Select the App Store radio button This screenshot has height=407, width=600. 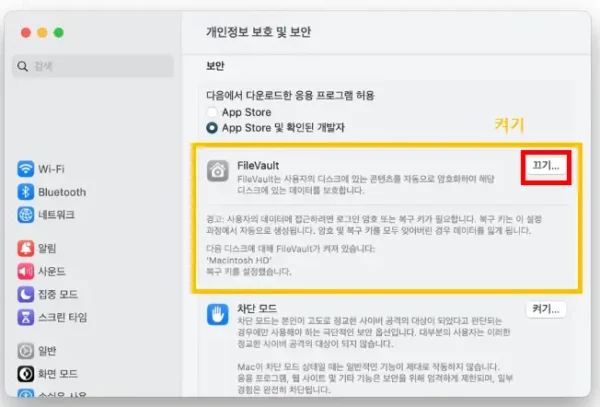click(212, 112)
